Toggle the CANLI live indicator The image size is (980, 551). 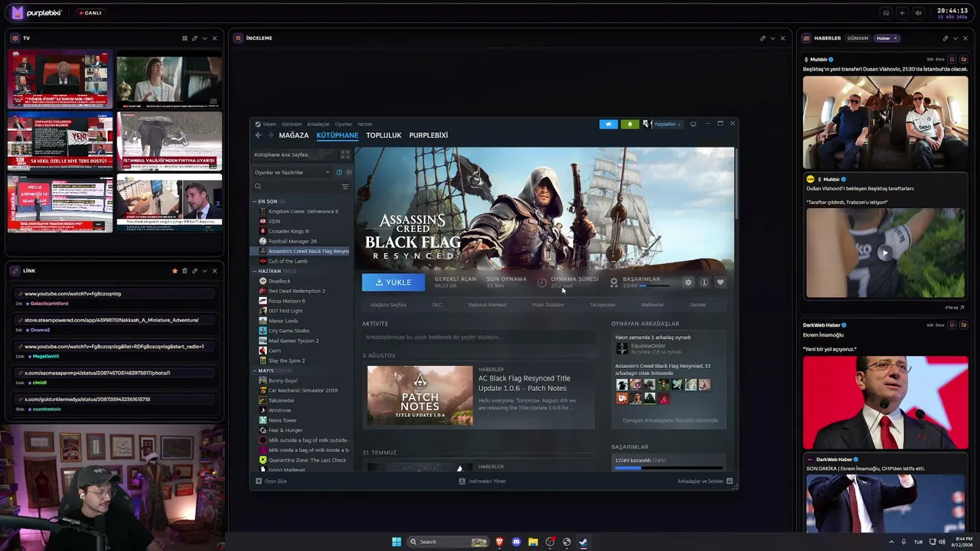coord(90,13)
